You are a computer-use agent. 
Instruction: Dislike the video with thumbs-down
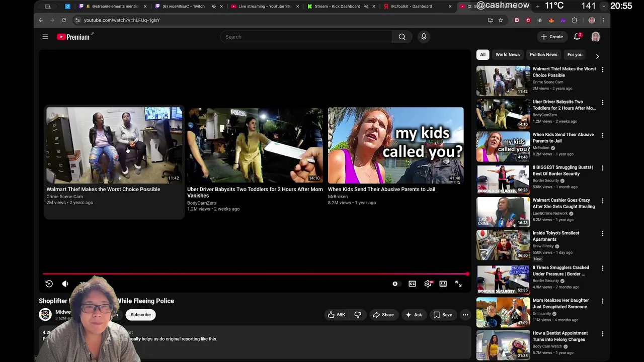[358, 315]
